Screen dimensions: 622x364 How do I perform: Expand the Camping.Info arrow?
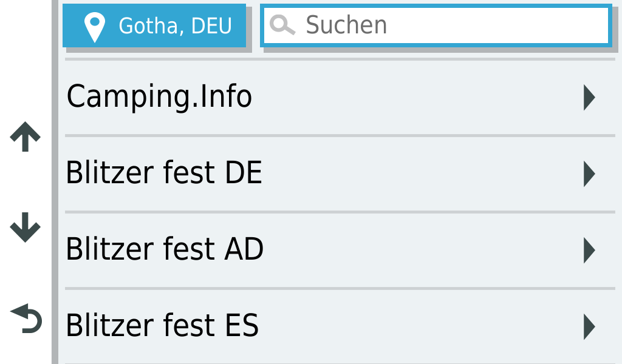pyautogui.click(x=588, y=97)
